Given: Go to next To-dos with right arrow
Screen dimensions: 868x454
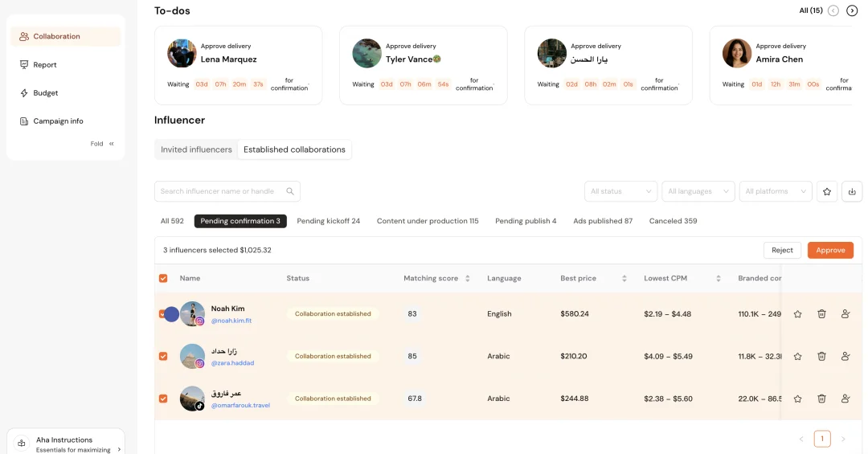Looking at the screenshot, I should pyautogui.click(x=852, y=10).
